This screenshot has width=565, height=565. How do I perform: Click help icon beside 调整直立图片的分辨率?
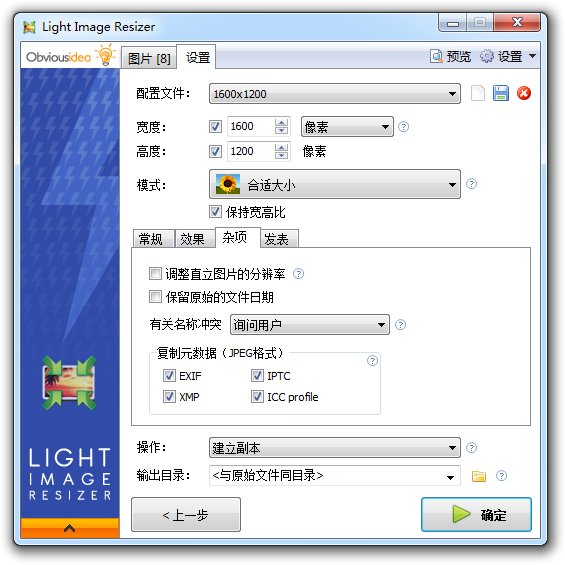298,274
